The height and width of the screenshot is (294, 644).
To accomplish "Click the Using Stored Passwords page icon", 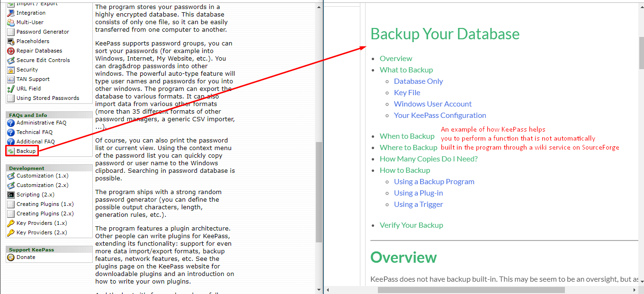I will tap(11, 98).
